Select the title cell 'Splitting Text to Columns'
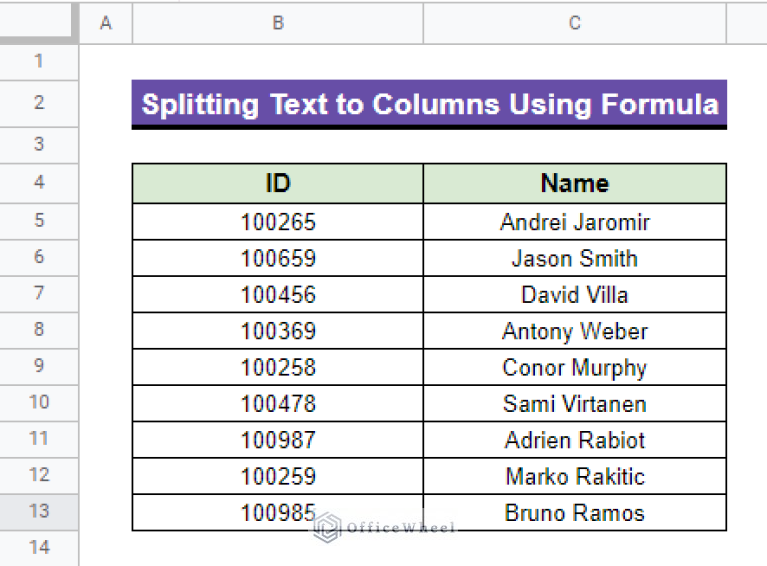This screenshot has width=767, height=566. click(x=429, y=104)
